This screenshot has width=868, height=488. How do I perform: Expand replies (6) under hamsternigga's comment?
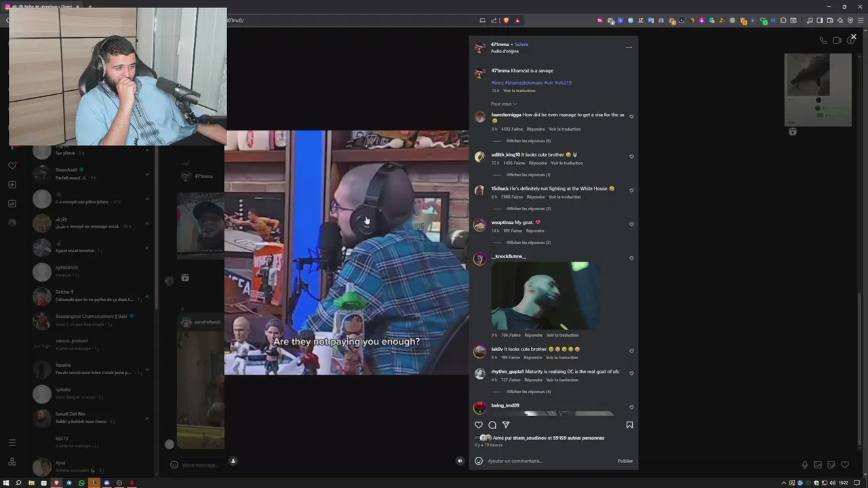point(528,141)
